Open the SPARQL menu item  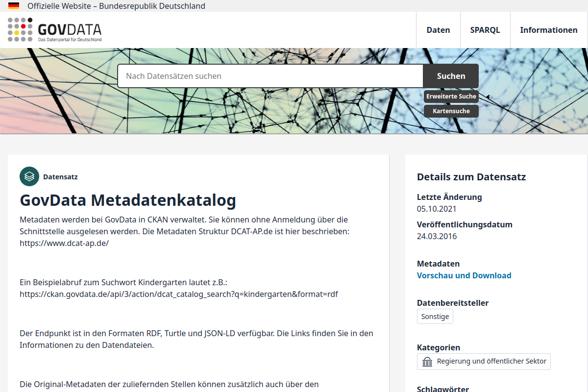485,30
